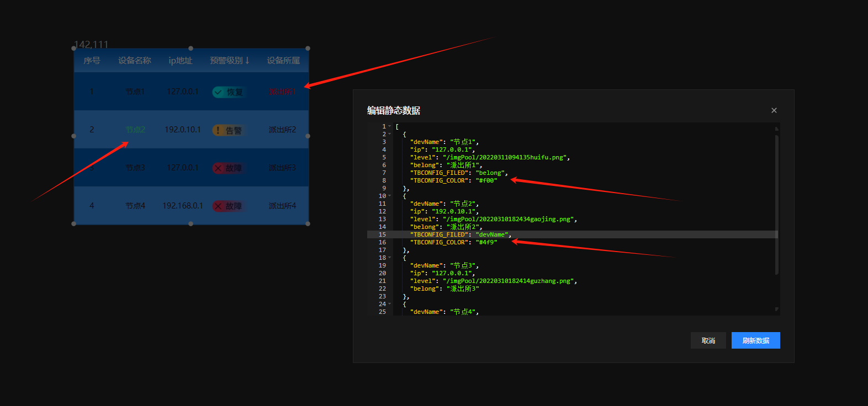Viewport: 868px width, 406px height.
Task: Click the 刷新数据 button
Action: [755, 340]
